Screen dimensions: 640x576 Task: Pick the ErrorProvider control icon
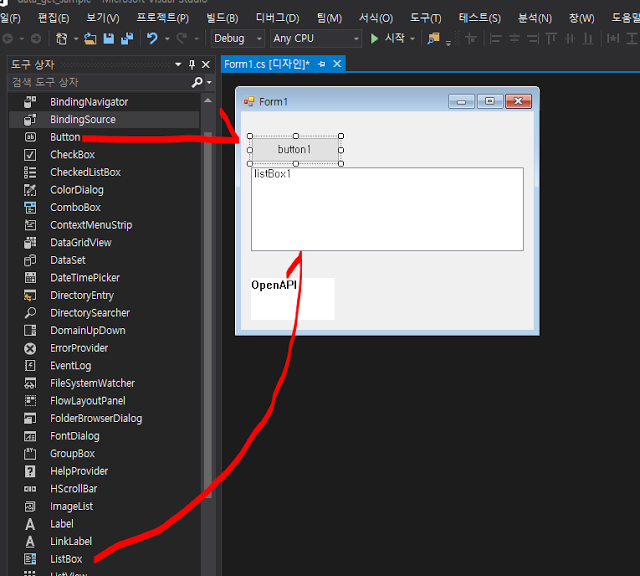tap(30, 348)
